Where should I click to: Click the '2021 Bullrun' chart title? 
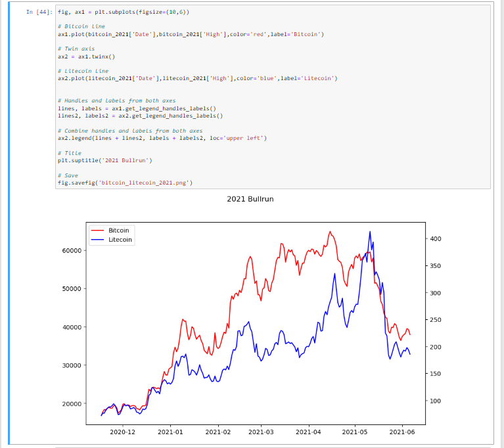[249, 198]
